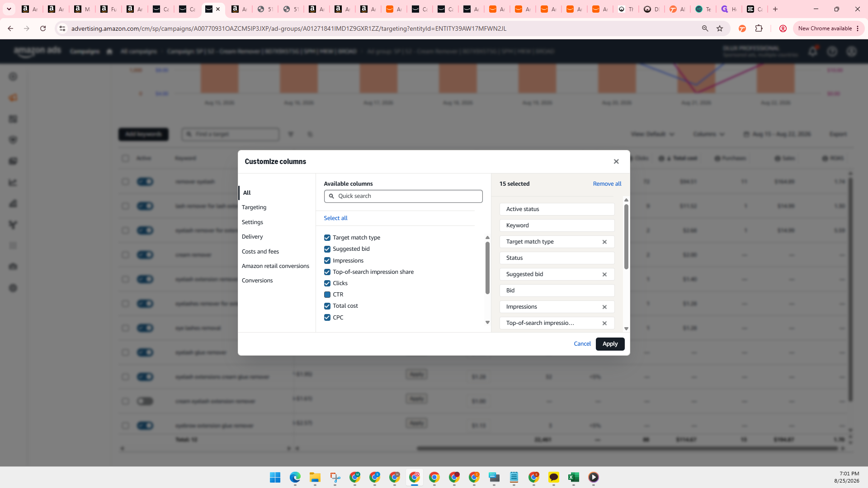The height and width of the screenshot is (488, 868).
Task: Focus the Quick search field
Action: 403,196
